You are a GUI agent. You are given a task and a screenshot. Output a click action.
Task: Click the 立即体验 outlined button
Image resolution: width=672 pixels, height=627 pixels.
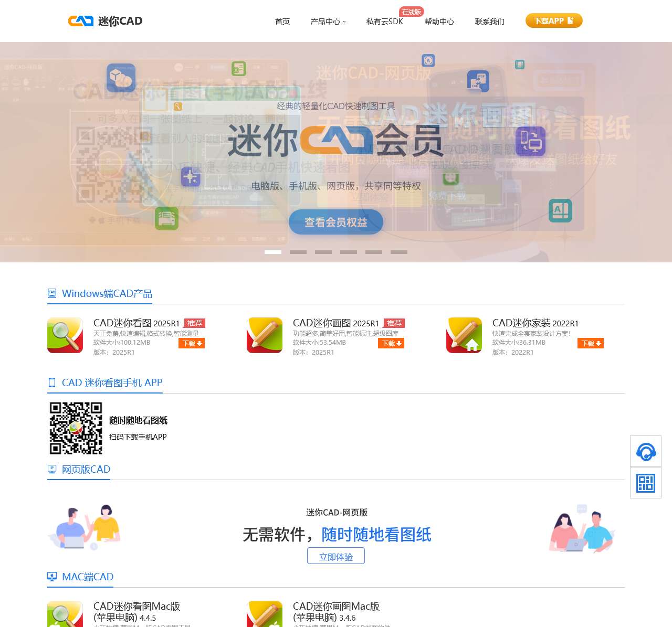336,556
